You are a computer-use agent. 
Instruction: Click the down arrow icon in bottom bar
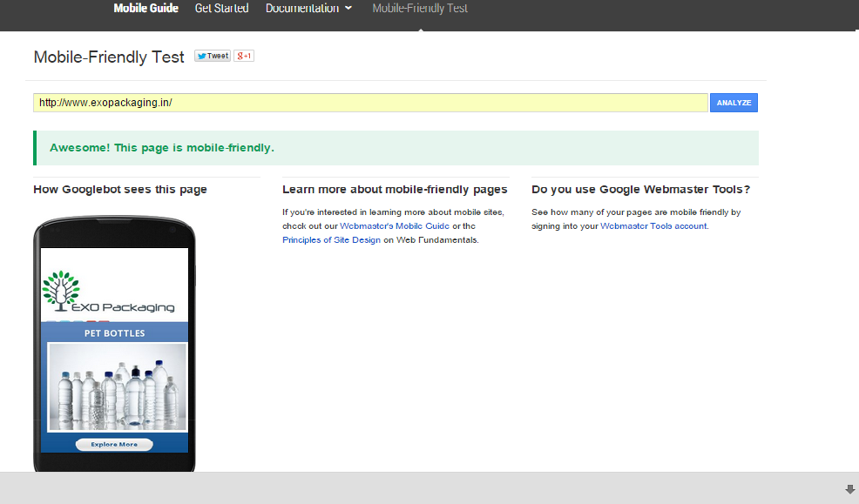pos(849,489)
